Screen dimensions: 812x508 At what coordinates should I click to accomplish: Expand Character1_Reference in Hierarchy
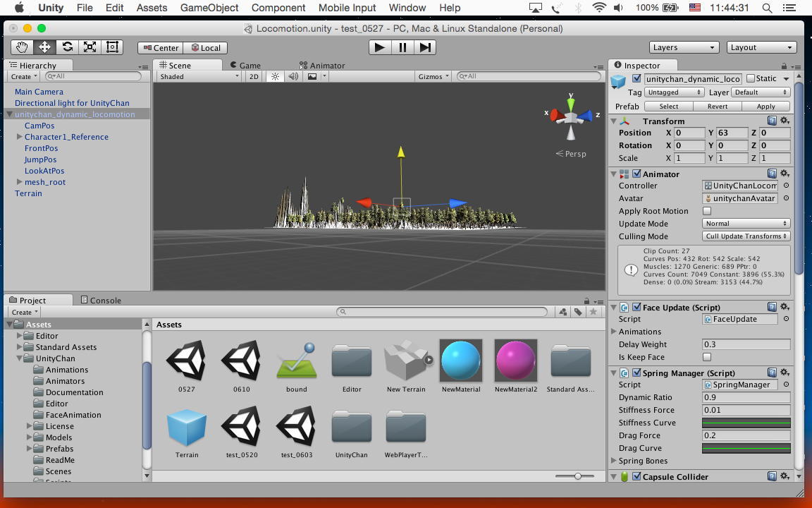(20, 137)
